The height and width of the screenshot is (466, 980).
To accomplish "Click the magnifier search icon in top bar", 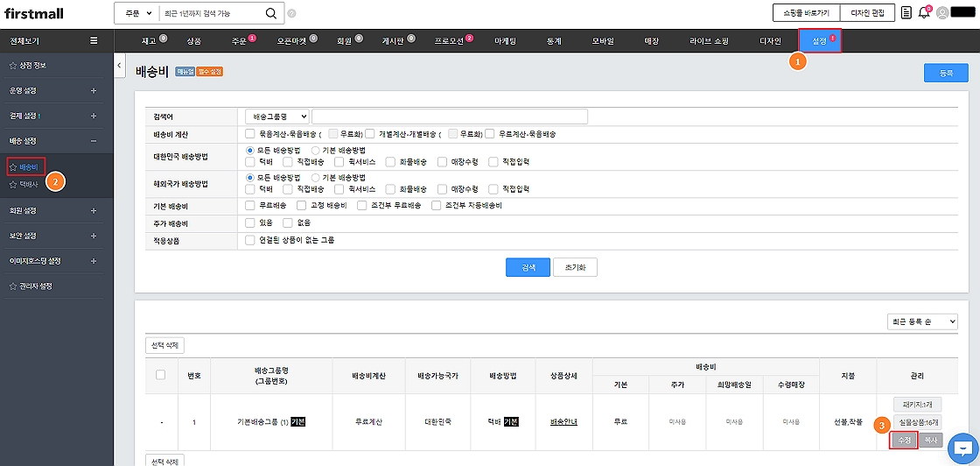I will (270, 13).
